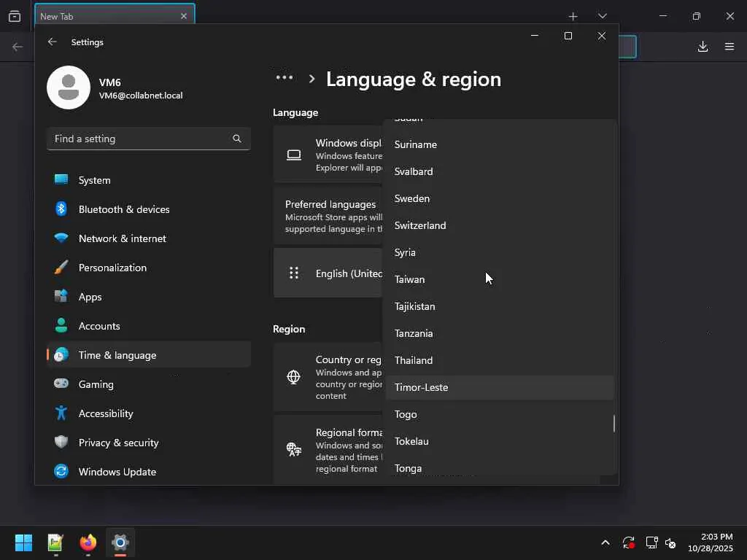Maximize the Settings window

(568, 36)
